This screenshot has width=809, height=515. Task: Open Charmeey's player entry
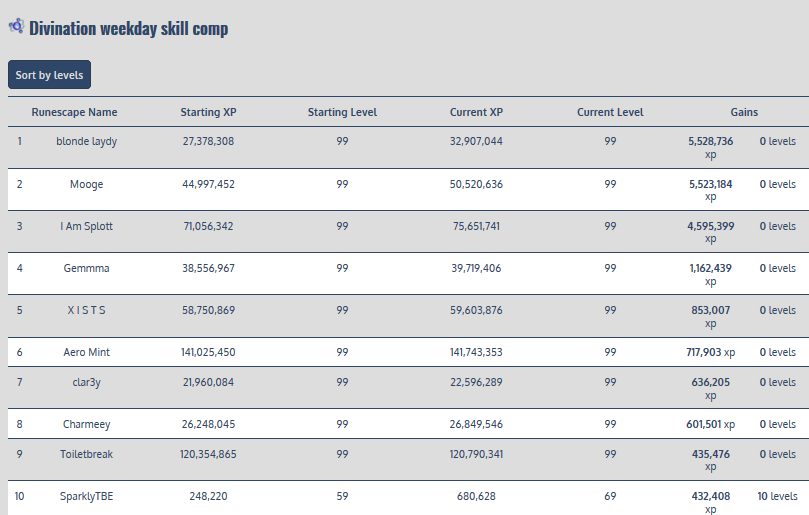86,424
